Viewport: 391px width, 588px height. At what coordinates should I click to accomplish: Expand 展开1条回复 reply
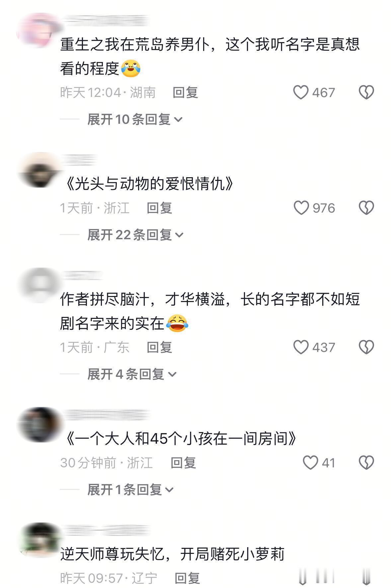[130, 489]
